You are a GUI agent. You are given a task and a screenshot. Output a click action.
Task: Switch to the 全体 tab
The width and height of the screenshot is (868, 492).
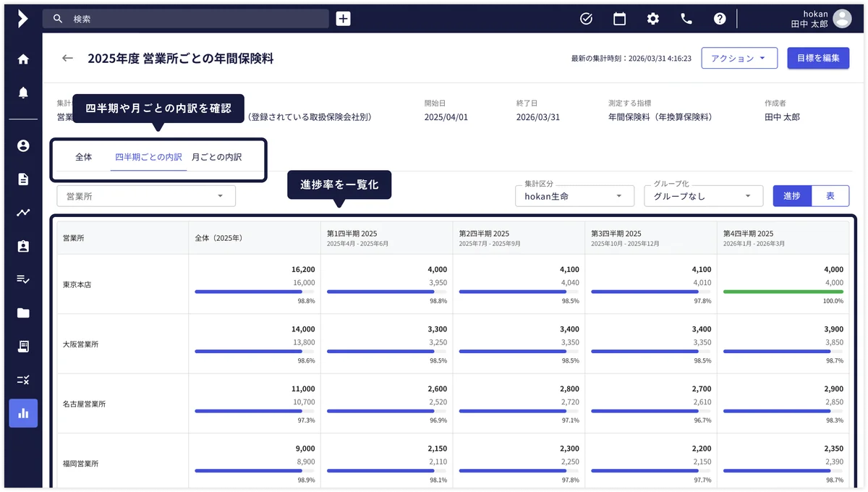pos(84,156)
